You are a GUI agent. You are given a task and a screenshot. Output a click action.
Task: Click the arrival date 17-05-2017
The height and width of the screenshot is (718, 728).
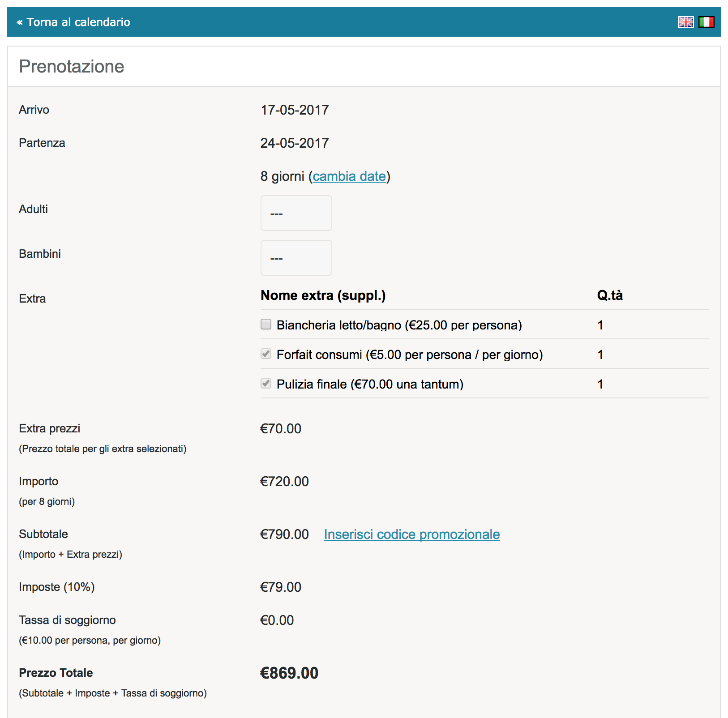point(295,110)
